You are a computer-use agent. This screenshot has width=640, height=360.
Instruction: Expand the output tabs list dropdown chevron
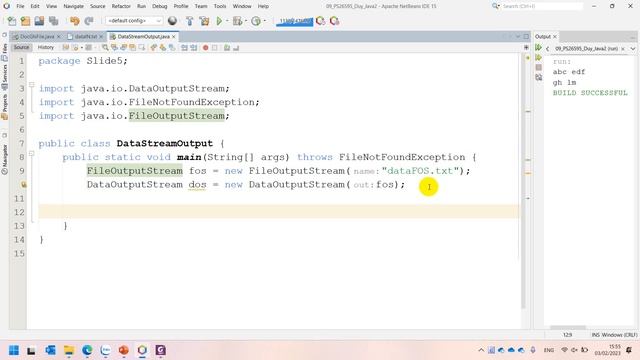click(x=633, y=49)
